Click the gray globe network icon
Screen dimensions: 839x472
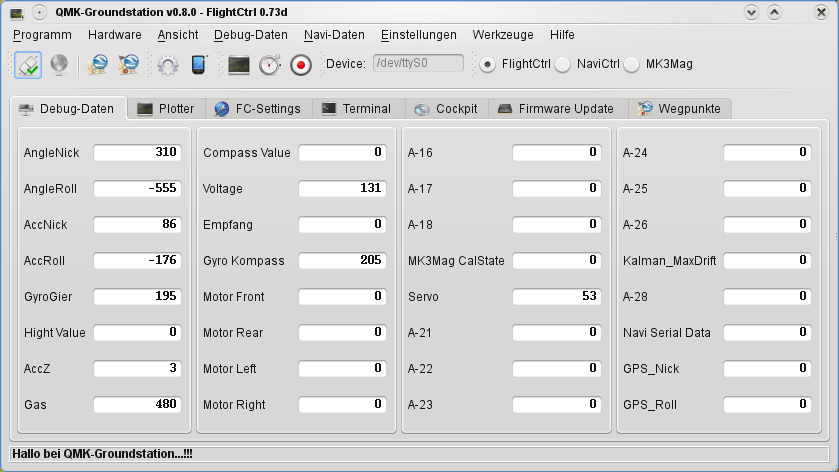[59, 64]
